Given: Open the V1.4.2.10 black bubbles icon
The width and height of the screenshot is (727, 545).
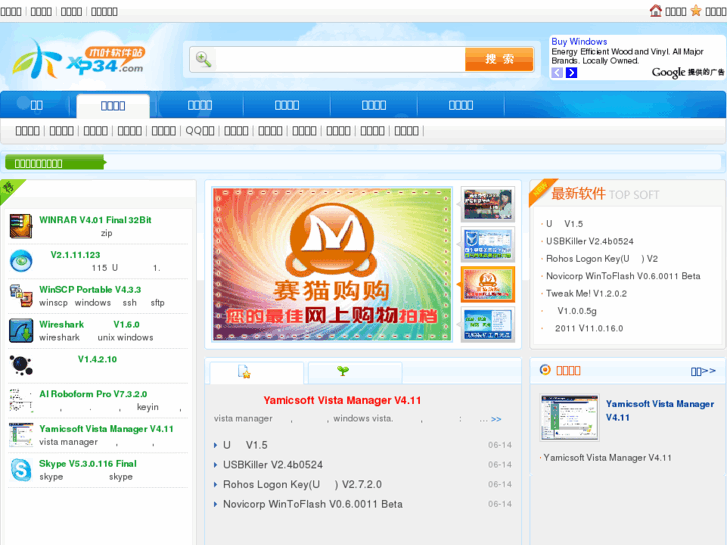Looking at the screenshot, I should click(x=21, y=365).
